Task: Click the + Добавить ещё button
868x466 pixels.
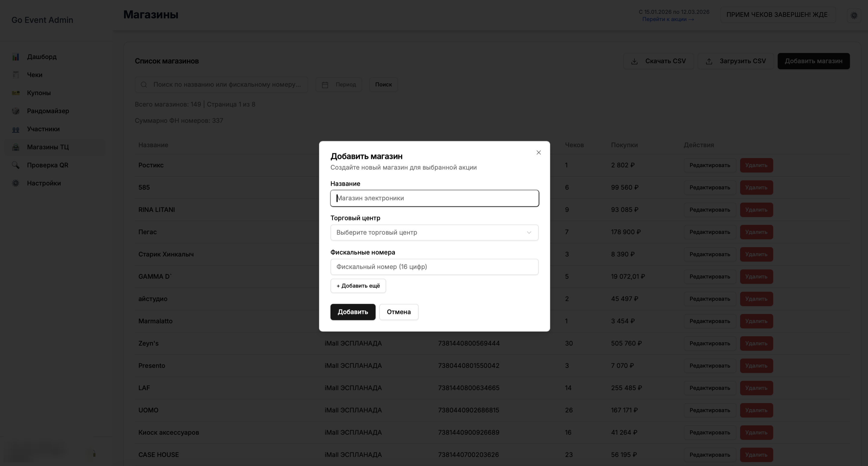Action: pos(358,286)
